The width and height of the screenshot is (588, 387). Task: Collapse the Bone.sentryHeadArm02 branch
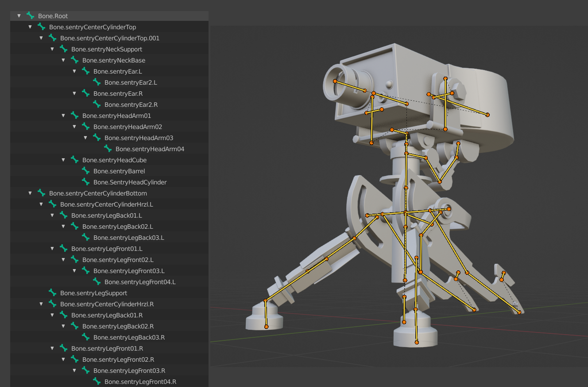[x=74, y=126]
